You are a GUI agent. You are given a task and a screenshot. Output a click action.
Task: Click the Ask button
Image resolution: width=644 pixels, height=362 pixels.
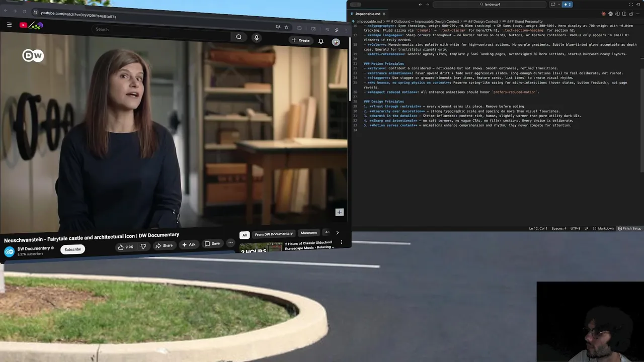(x=189, y=244)
